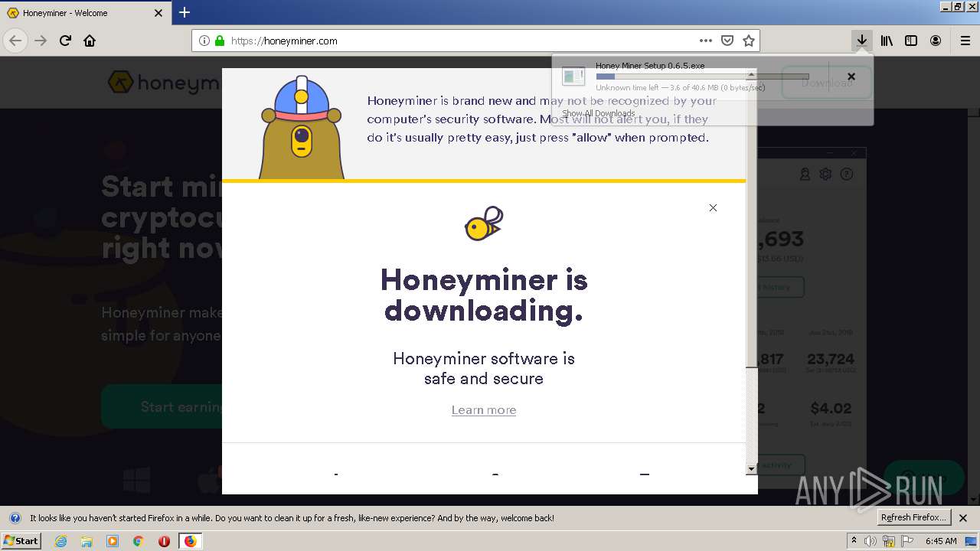Click the Honeyminer bee logo
This screenshot has width=980, height=551.
coord(484,223)
